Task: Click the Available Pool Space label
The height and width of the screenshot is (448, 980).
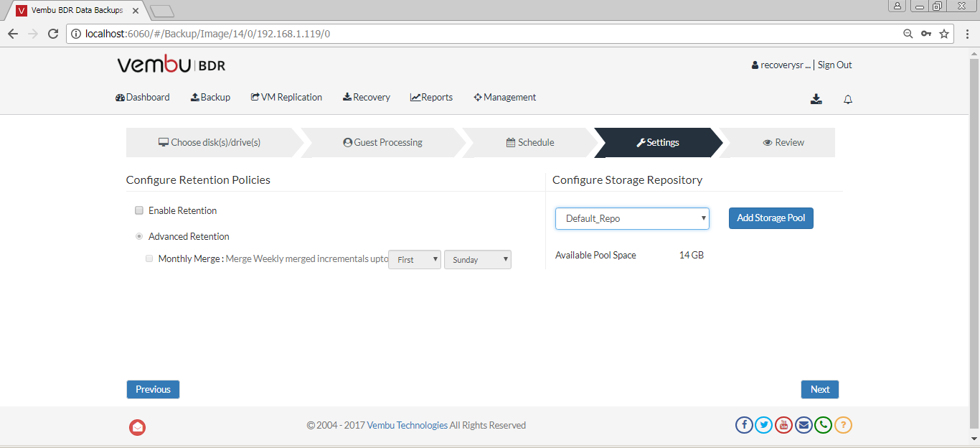Action: pos(595,255)
